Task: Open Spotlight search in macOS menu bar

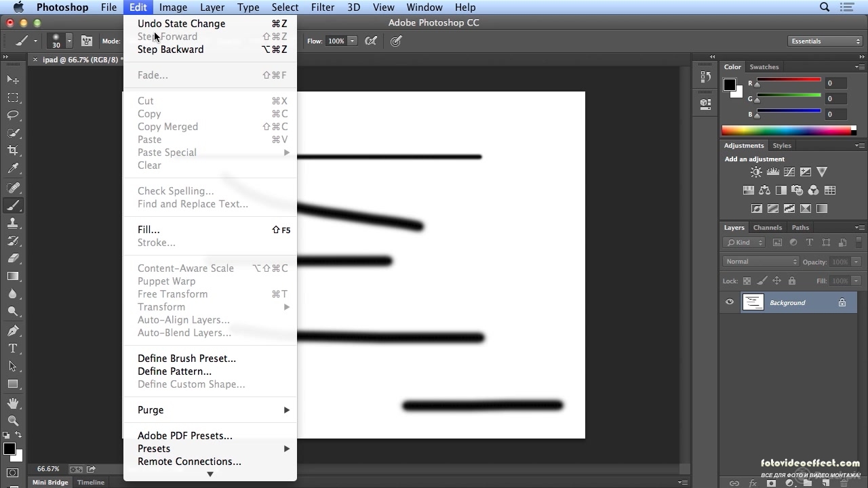Action: pyautogui.click(x=825, y=7)
